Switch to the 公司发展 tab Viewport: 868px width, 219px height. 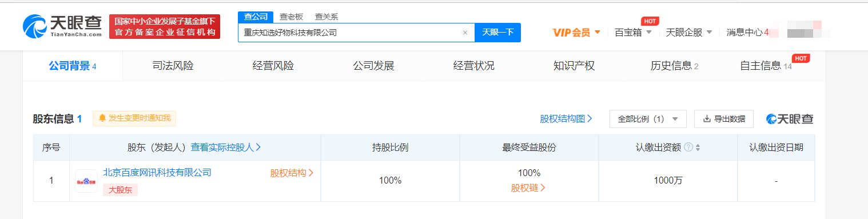coord(373,66)
